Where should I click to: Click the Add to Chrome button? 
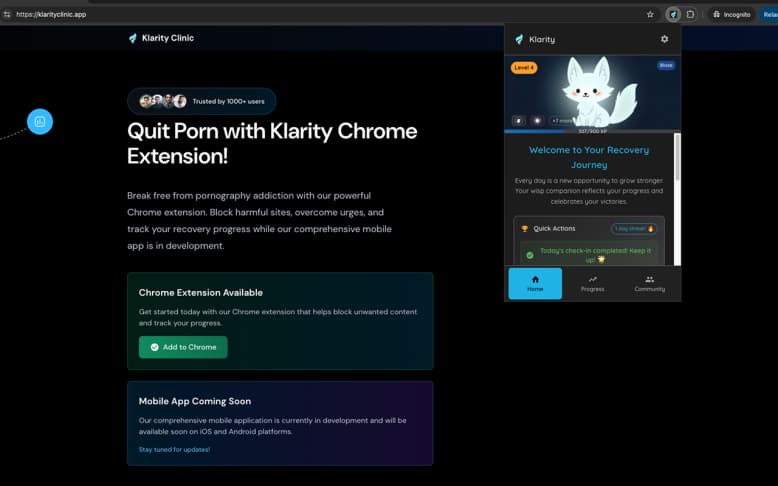click(183, 347)
